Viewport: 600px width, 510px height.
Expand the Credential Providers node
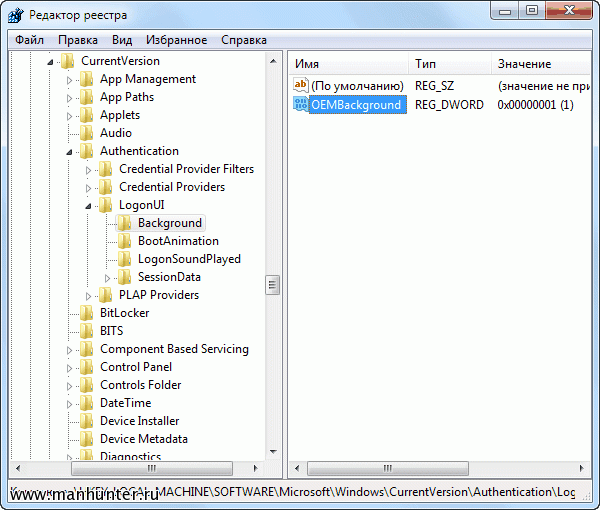pos(89,187)
